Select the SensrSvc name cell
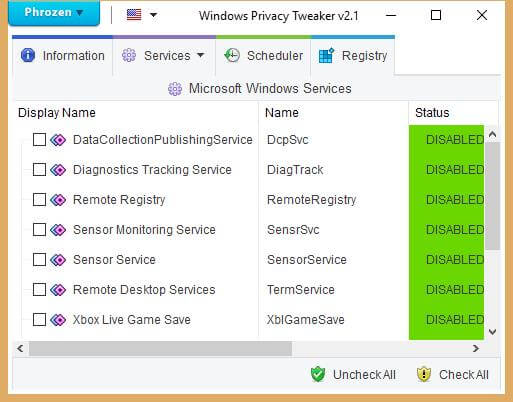The width and height of the screenshot is (513, 402). [293, 230]
